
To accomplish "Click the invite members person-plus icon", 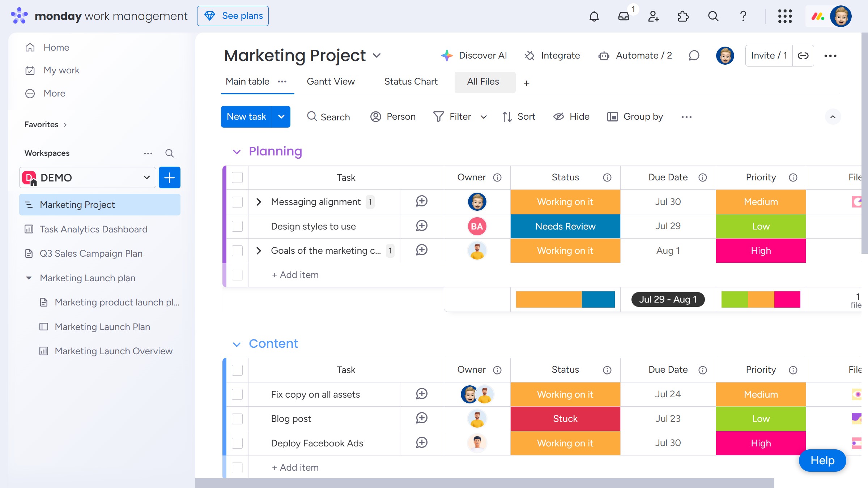I will pyautogui.click(x=654, y=16).
